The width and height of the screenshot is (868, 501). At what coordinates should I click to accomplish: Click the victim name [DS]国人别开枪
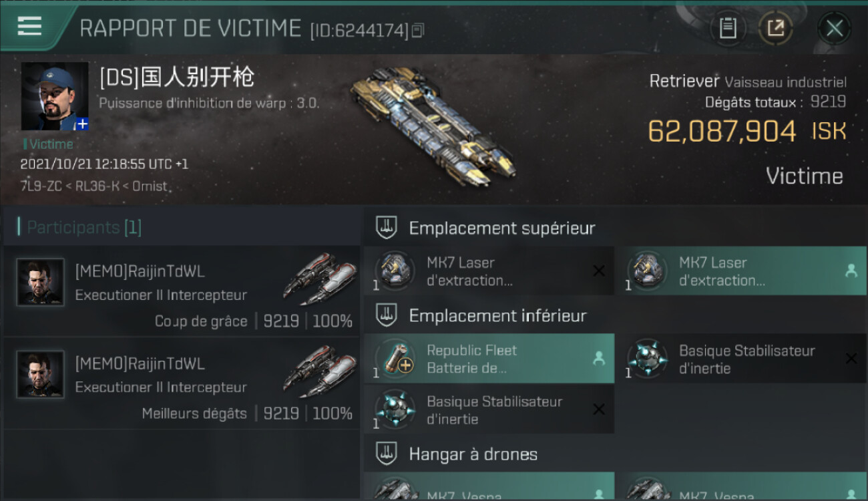(177, 77)
